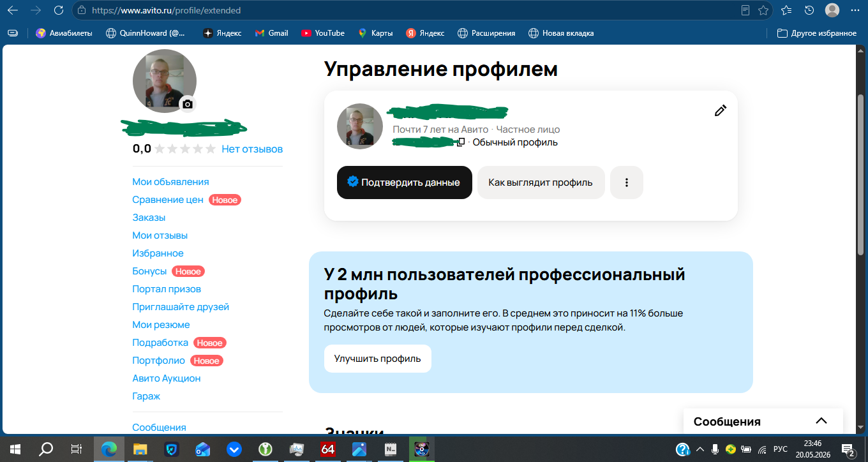Open Мои объявления in sidebar
This screenshot has height=462, width=868.
pos(170,182)
